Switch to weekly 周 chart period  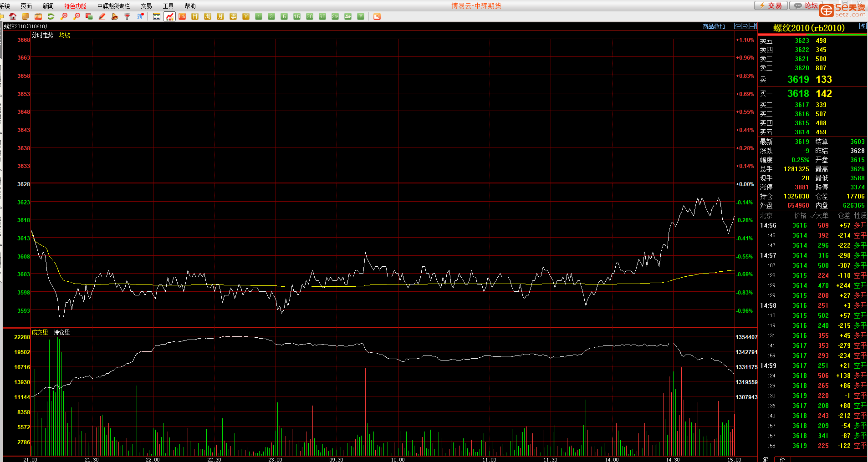point(208,16)
